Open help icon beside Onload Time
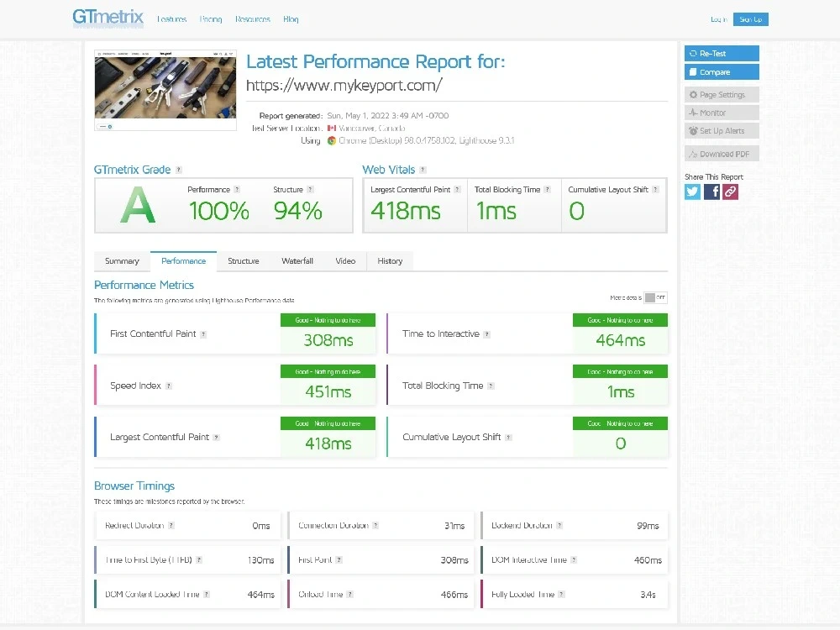Screen dimensions: 840x630 pyautogui.click(x=349, y=594)
